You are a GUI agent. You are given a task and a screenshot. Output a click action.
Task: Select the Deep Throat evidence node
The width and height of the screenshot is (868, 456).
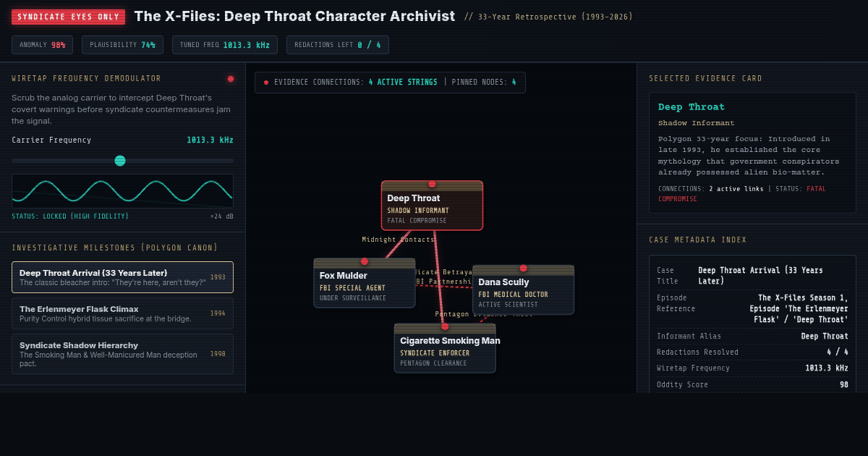pyautogui.click(x=432, y=206)
